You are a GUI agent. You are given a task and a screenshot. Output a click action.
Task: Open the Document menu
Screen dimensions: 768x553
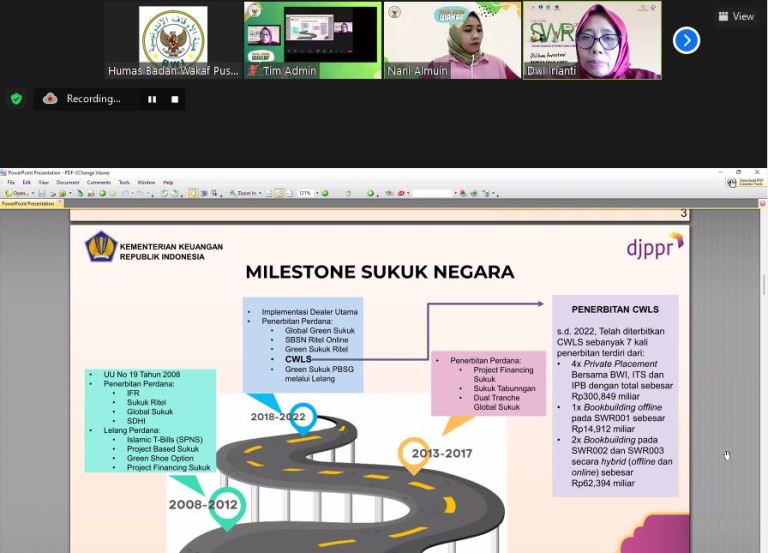pos(67,182)
